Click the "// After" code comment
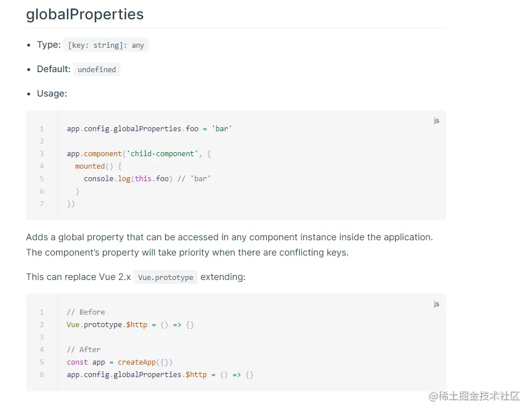 coord(83,350)
